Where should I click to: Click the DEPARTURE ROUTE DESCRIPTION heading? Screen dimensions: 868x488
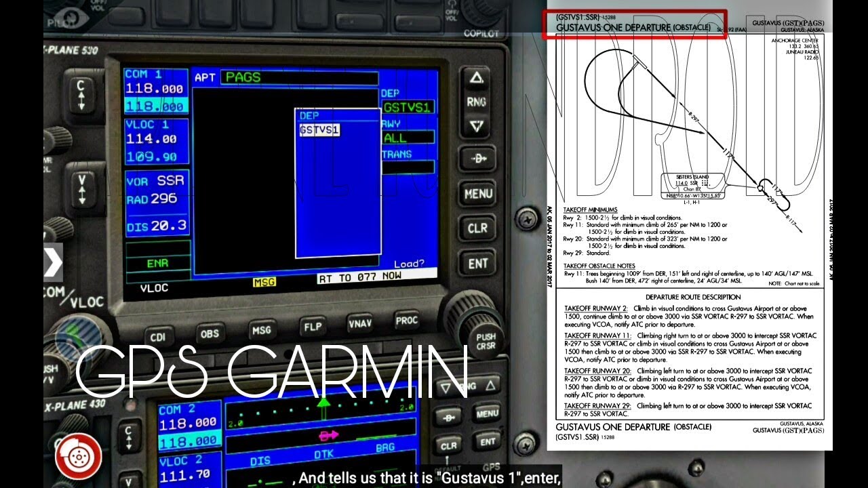point(693,297)
